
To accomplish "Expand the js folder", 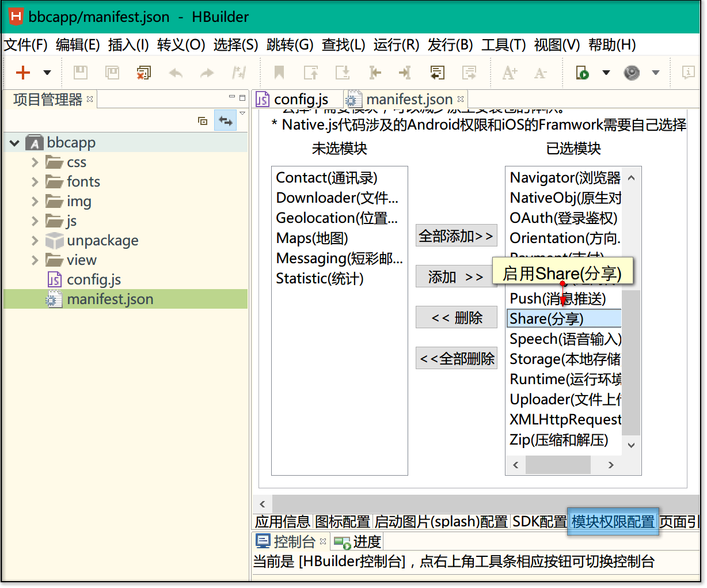I will 35,221.
